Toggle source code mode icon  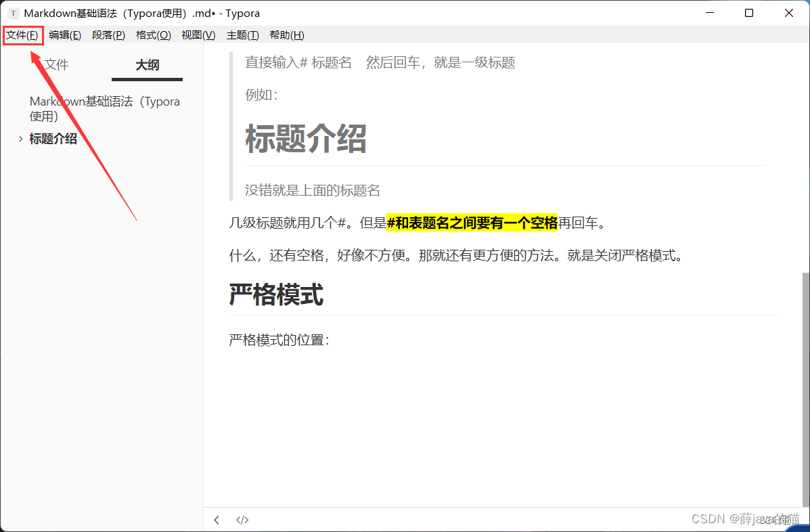coord(242,520)
